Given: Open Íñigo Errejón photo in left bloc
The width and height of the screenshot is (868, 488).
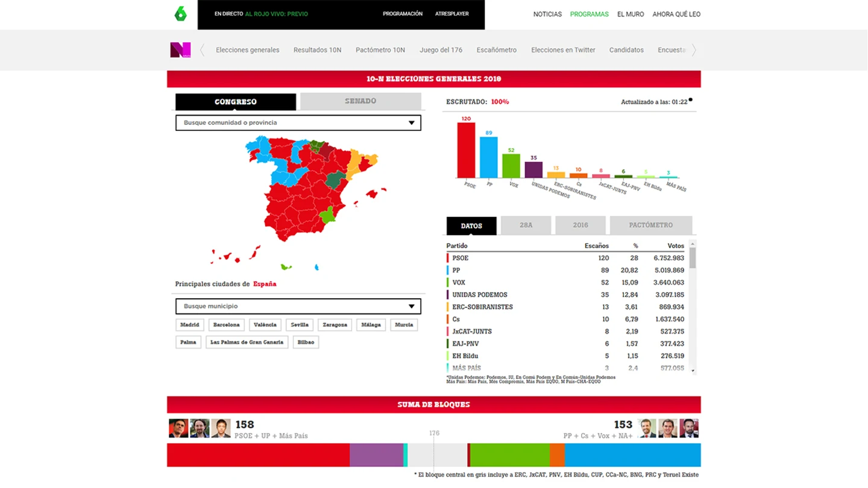Looking at the screenshot, I should tap(221, 428).
